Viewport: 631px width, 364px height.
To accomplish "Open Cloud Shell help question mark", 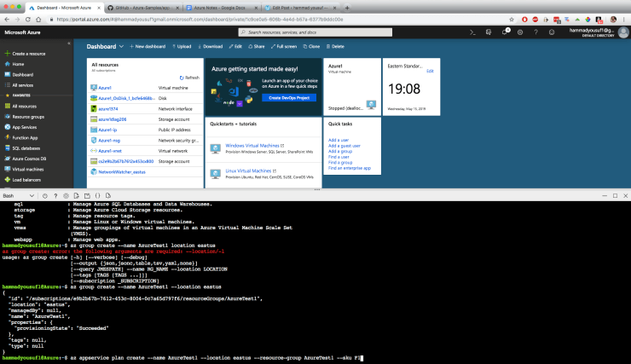I will [x=55, y=196].
